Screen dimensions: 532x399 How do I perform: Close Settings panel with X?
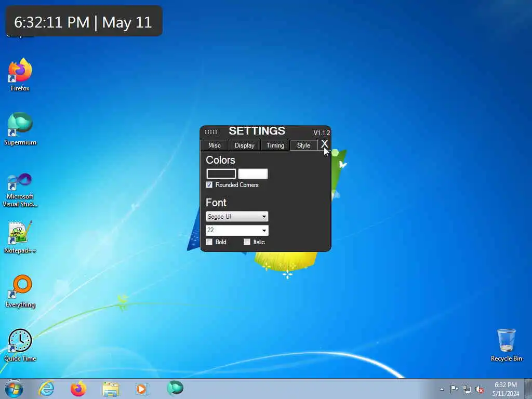pyautogui.click(x=325, y=144)
